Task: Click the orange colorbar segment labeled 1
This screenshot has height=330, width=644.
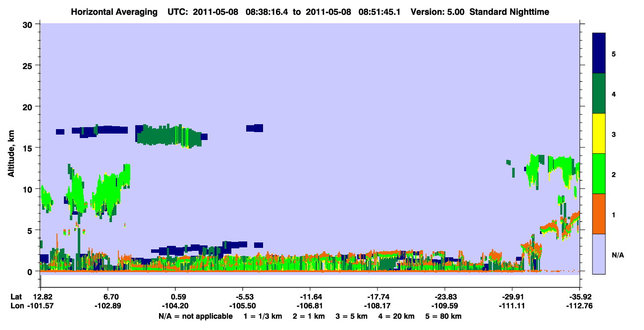Action: coord(599,214)
